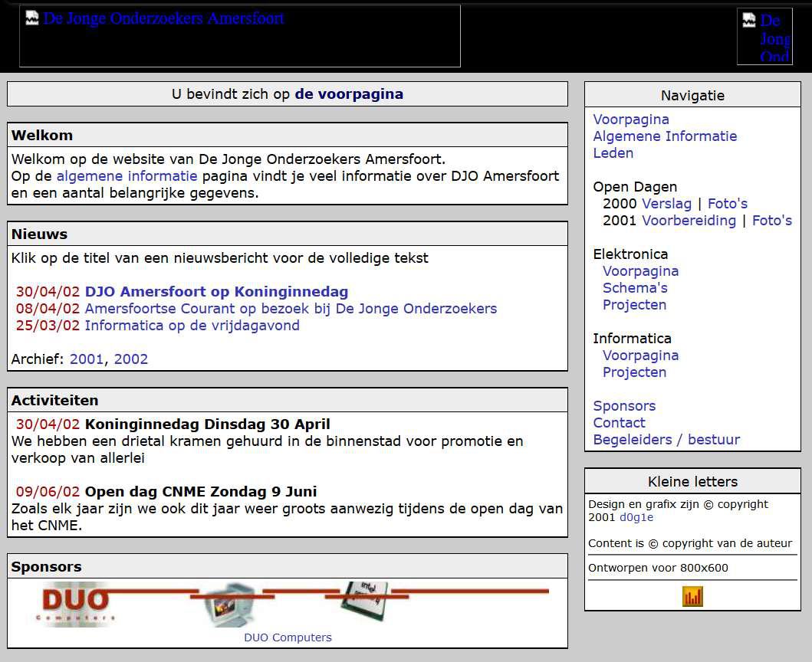Image resolution: width=812 pixels, height=662 pixels.
Task: Go to Sponsors in navigation
Action: pyautogui.click(x=625, y=406)
